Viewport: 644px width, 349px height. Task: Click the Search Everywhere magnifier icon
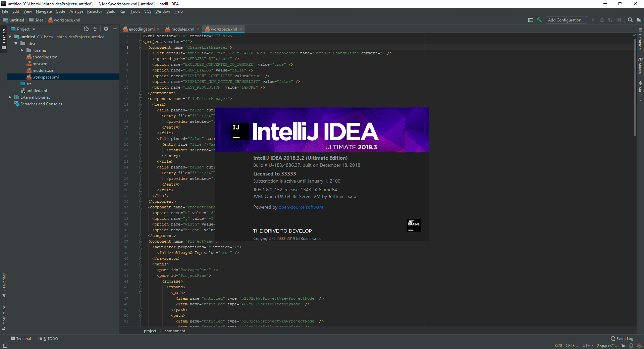[x=630, y=20]
